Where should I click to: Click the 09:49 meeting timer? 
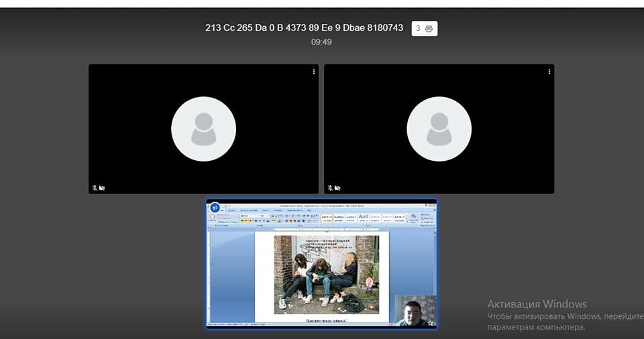tap(321, 42)
